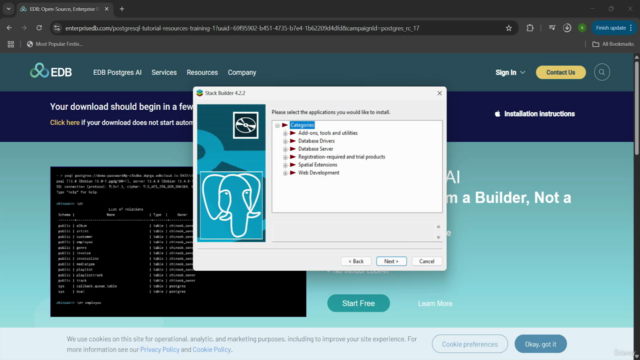Accept cookies with Okay, got it
This screenshot has width=640, height=360.
(540, 344)
